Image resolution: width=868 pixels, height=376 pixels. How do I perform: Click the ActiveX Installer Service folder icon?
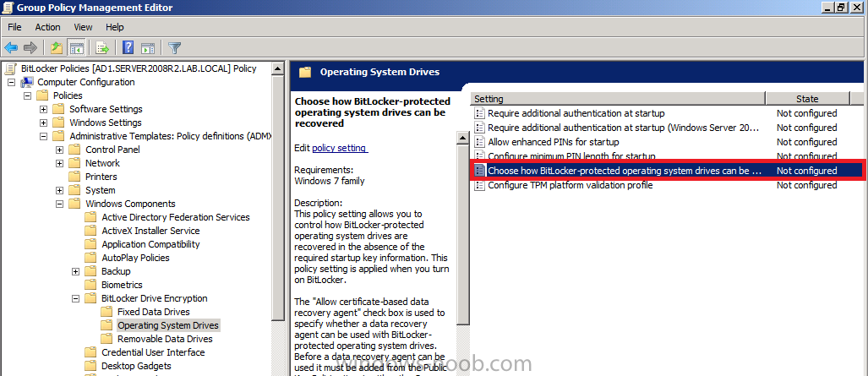tap(90, 231)
